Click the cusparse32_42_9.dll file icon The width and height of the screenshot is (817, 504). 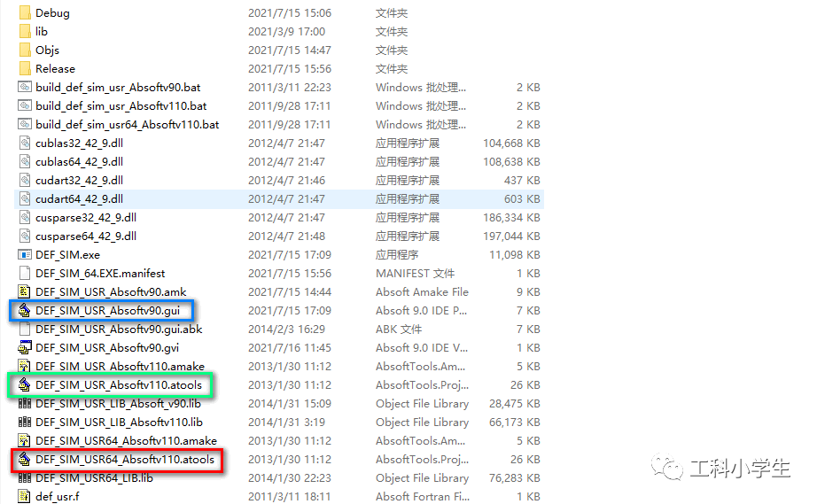[x=25, y=218]
